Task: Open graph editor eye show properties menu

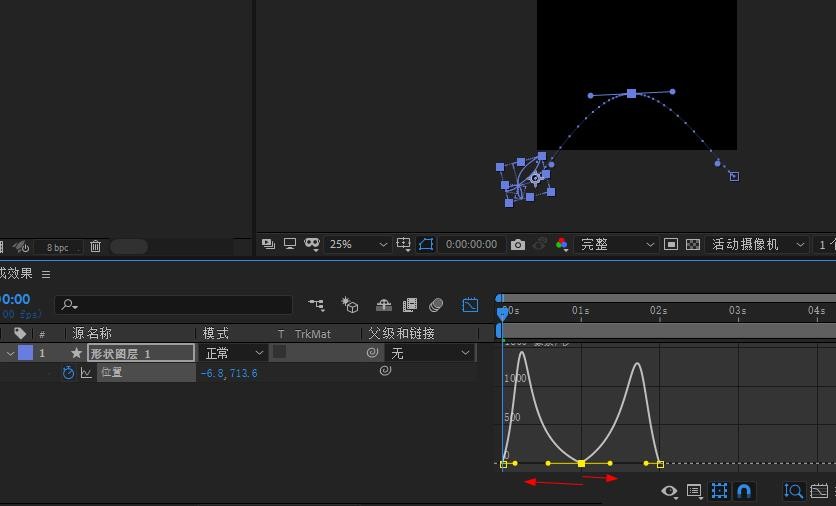Action: click(669, 491)
